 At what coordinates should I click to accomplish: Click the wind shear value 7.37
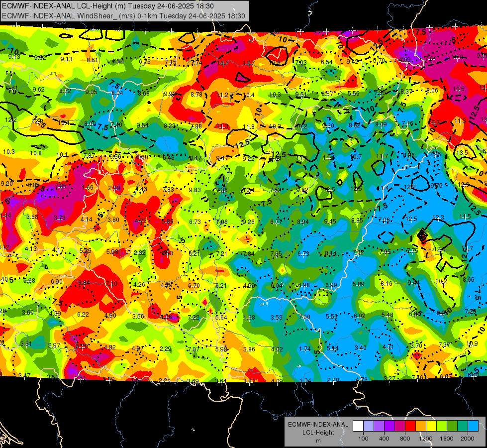(x=444, y=344)
